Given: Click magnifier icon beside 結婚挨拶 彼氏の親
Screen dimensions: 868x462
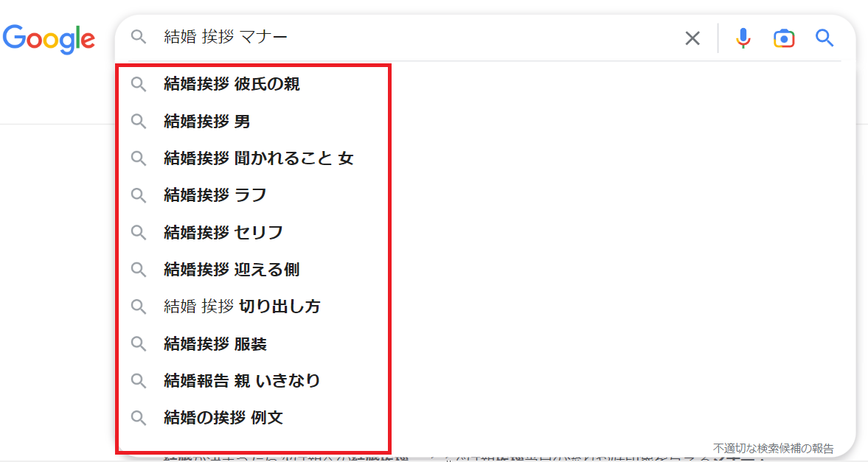Looking at the screenshot, I should click(x=139, y=84).
